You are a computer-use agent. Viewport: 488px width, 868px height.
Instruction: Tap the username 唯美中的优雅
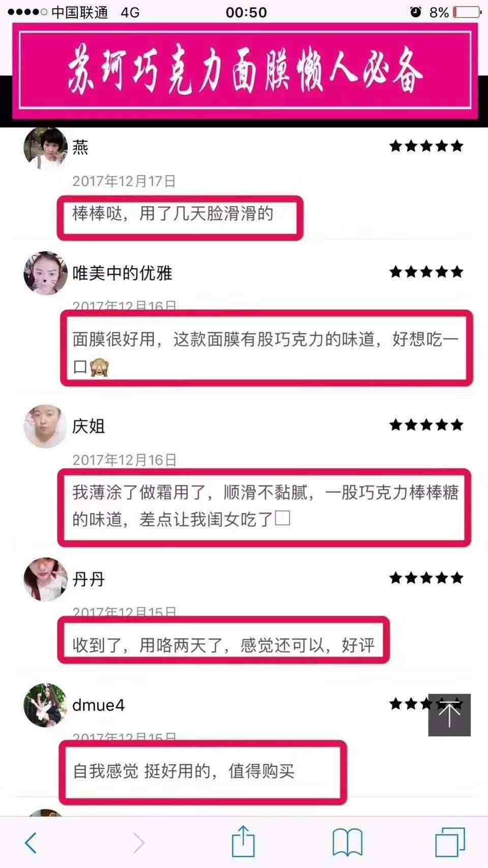click(x=123, y=273)
